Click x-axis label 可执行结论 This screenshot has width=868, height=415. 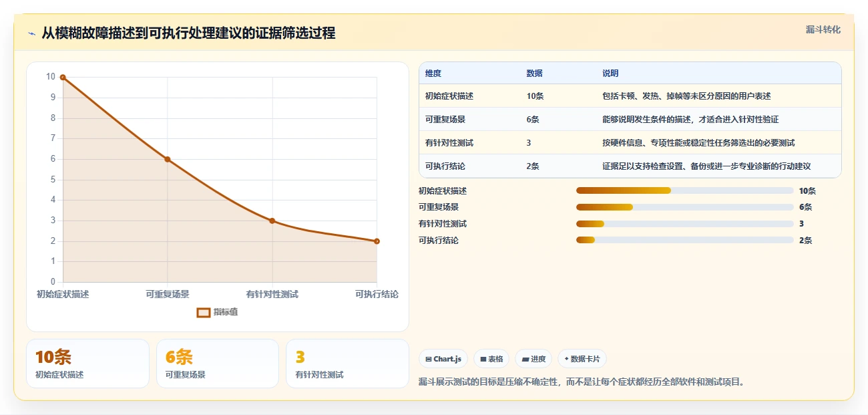pyautogui.click(x=377, y=294)
